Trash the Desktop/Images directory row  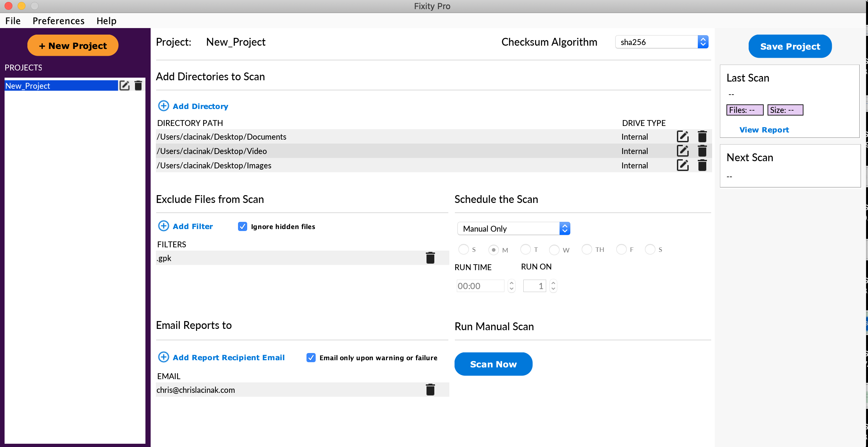point(702,165)
